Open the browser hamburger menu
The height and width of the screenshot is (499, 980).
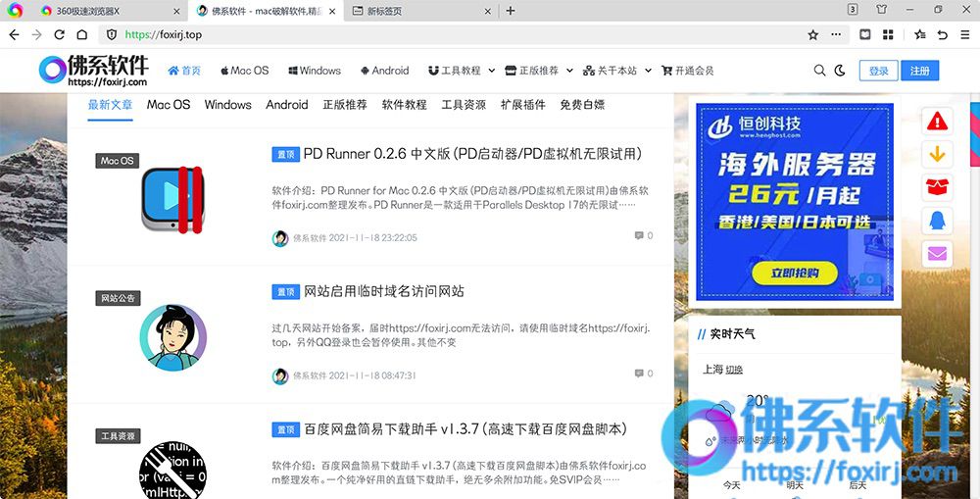(965, 35)
